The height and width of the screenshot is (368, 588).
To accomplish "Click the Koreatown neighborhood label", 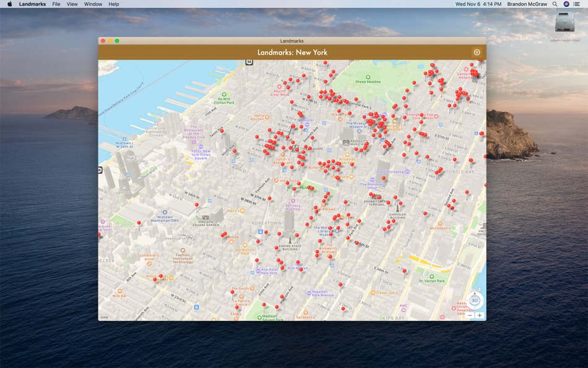I will click(x=266, y=223).
